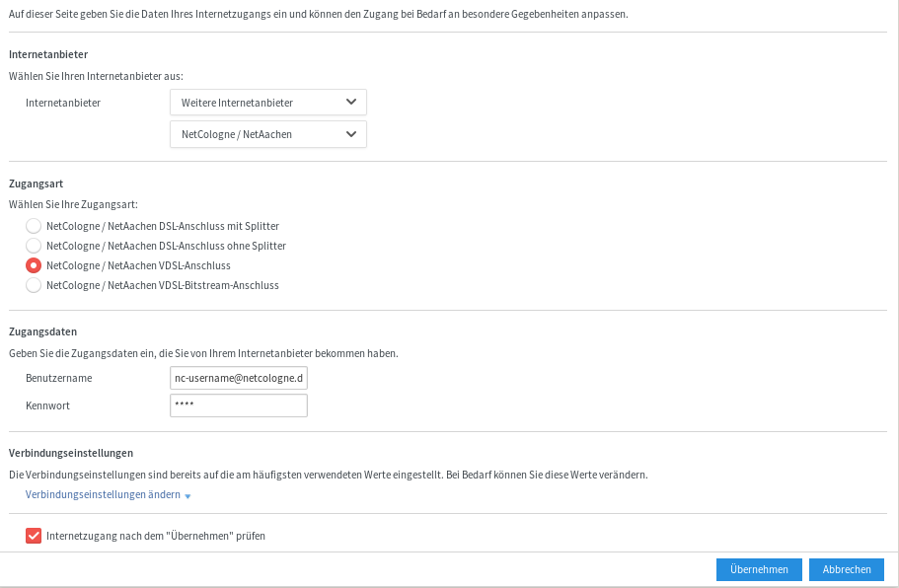Click the Kennwort password field

point(239,405)
